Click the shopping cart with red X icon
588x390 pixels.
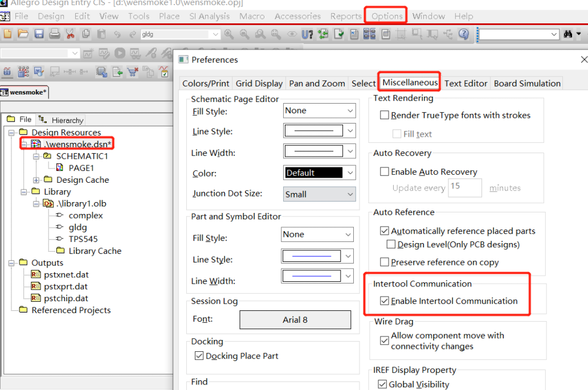(x=133, y=71)
